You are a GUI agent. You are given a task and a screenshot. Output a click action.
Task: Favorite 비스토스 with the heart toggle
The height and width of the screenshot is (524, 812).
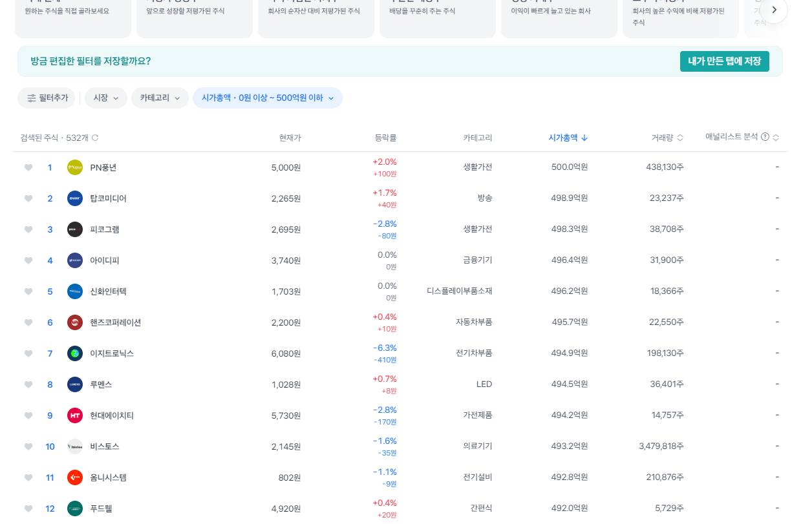click(x=28, y=446)
